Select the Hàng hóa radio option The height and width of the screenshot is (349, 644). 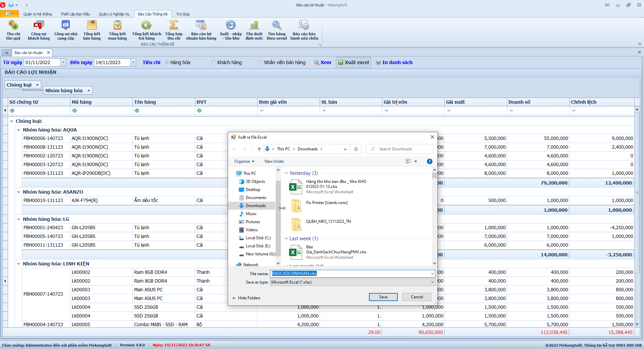tap(167, 62)
